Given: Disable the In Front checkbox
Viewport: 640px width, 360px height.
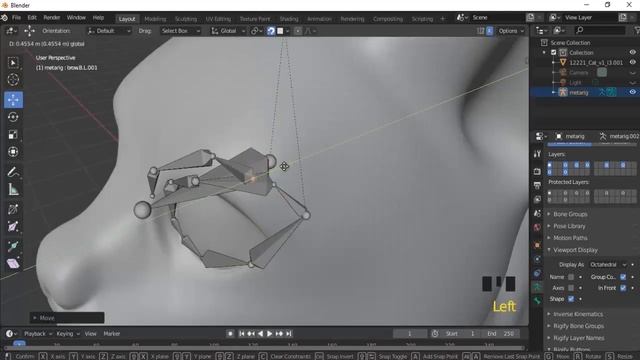Looking at the screenshot, I should (x=623, y=288).
